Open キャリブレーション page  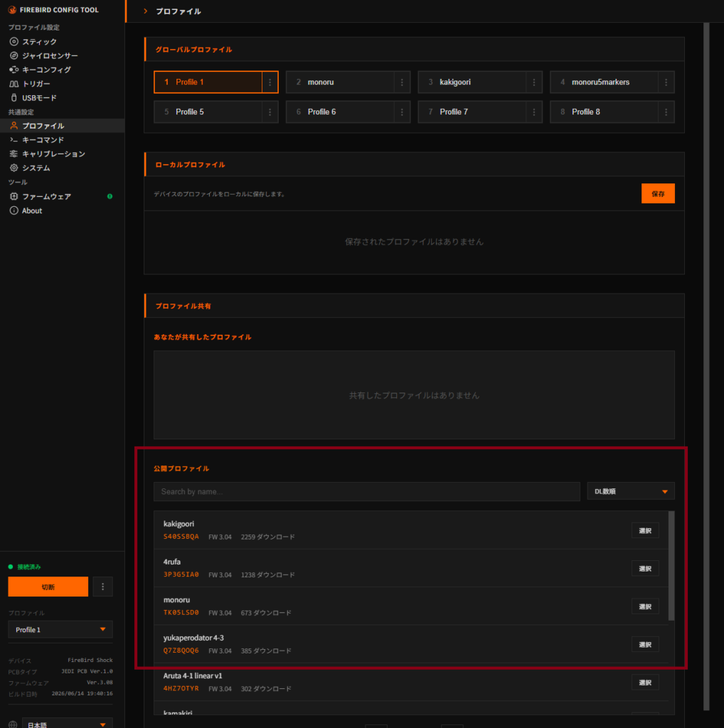(x=62, y=154)
